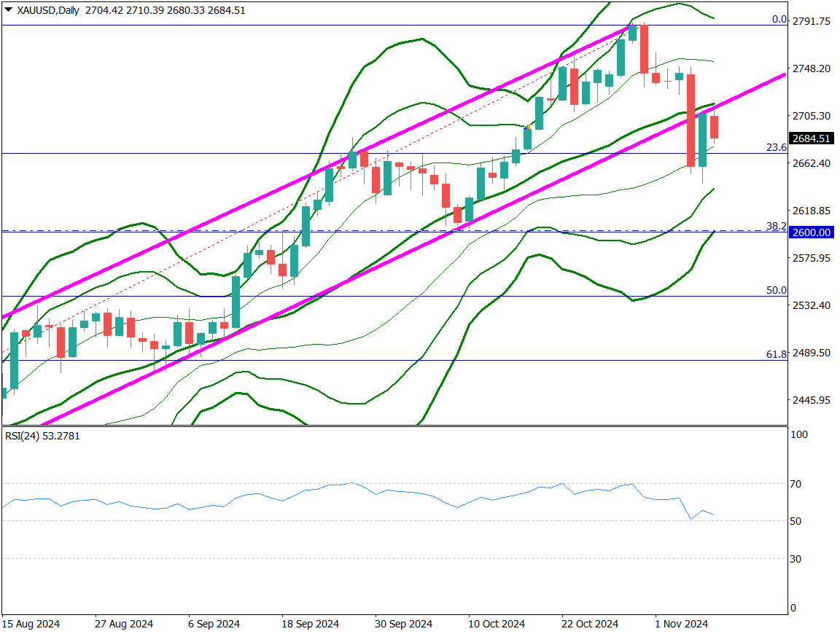Select the 2600.00 horizontal line price tag
Image resolution: width=840 pixels, height=634 pixels.
[x=811, y=232]
